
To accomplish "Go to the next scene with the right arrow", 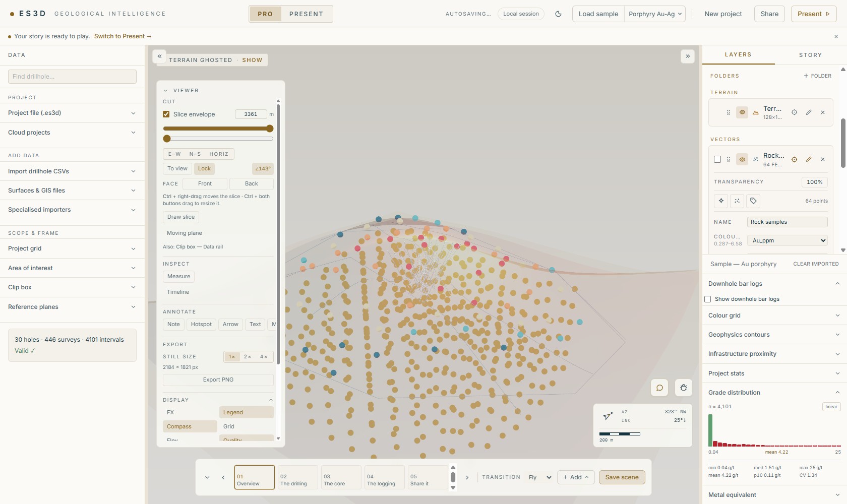I will [467, 477].
